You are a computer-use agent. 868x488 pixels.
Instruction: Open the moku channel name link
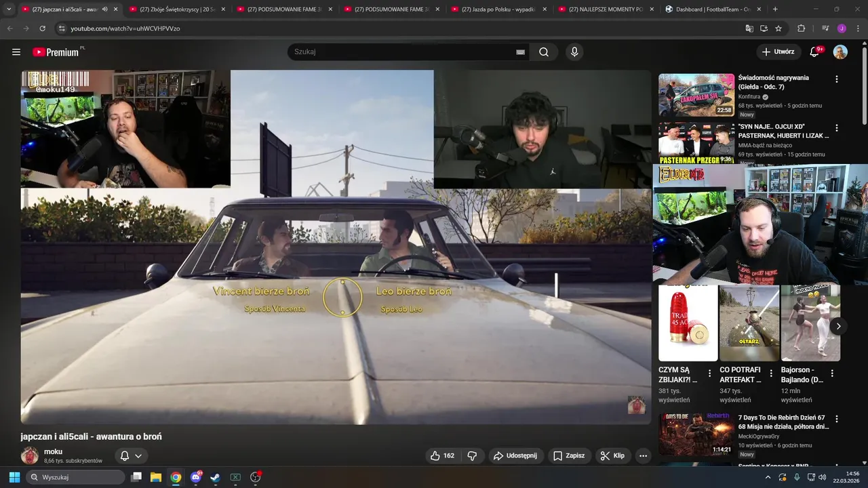pyautogui.click(x=53, y=451)
